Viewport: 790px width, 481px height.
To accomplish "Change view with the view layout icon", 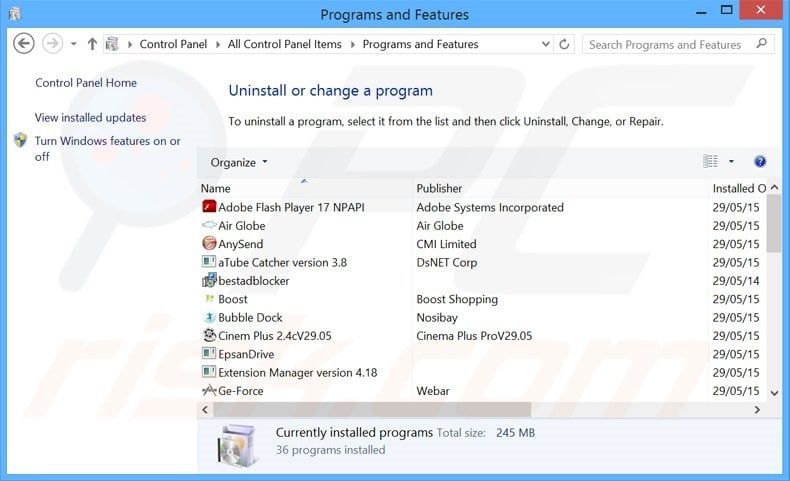I will 710,161.
